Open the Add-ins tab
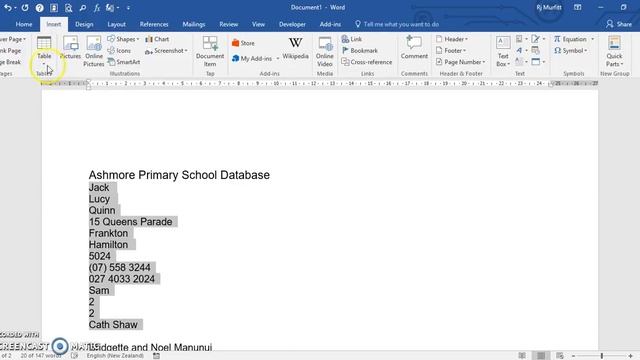The image size is (640, 360). click(330, 24)
